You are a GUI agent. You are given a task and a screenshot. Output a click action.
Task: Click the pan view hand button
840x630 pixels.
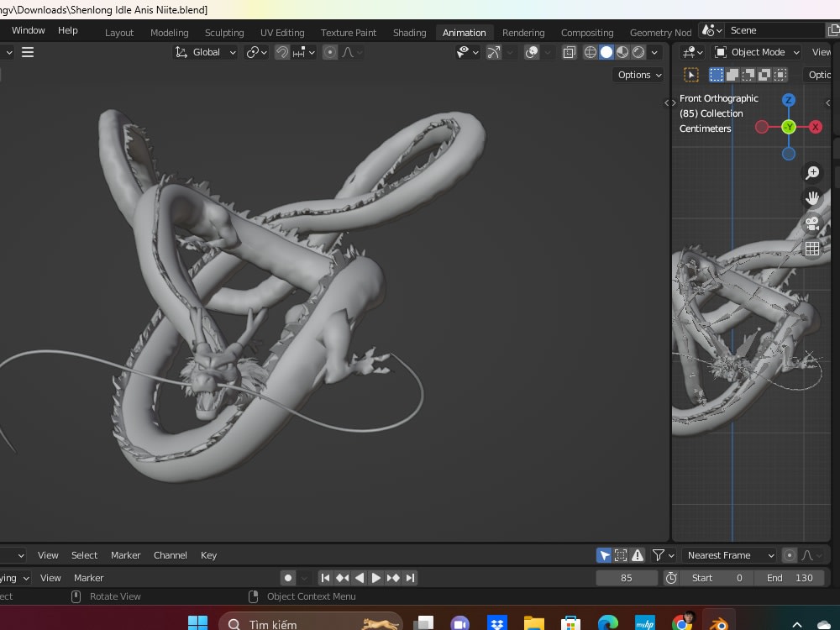(812, 198)
